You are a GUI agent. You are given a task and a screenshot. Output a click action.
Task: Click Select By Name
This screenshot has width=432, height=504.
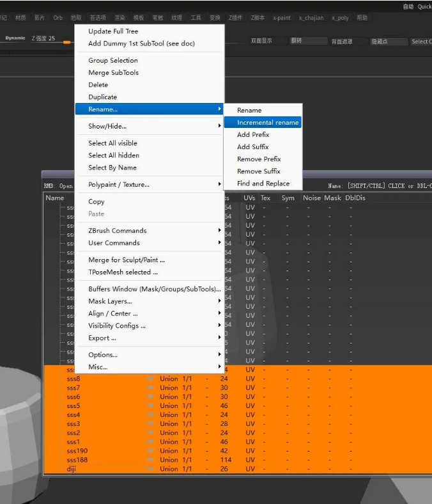pyautogui.click(x=150, y=168)
